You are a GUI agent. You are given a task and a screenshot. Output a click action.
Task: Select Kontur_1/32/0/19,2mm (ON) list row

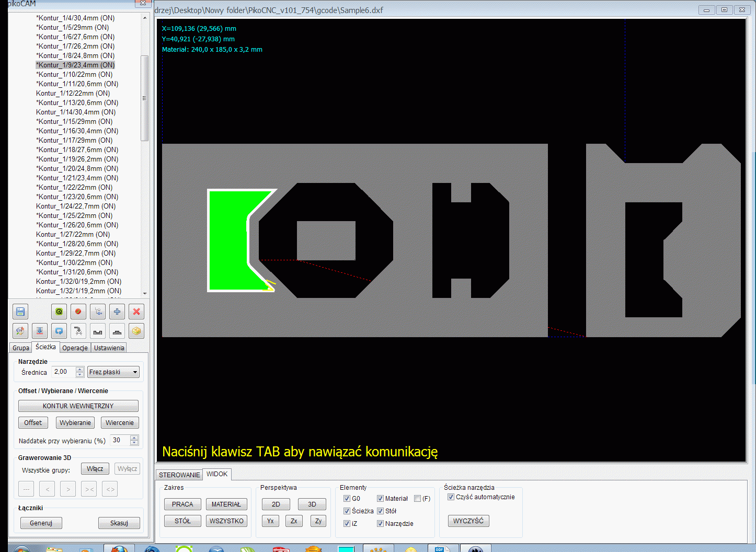(x=79, y=282)
